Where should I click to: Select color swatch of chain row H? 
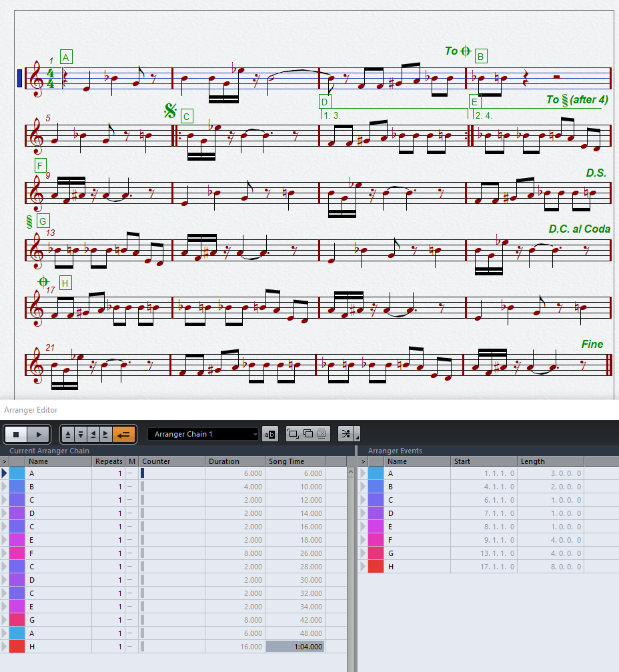(17, 646)
